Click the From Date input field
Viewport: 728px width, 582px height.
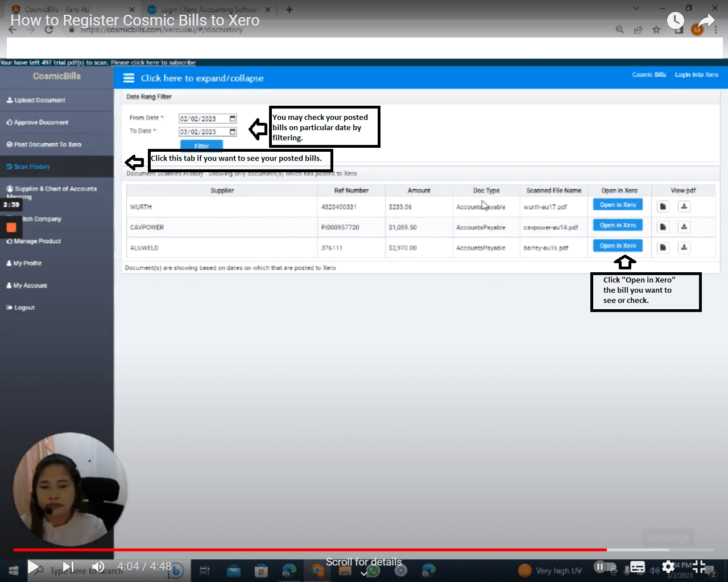pyautogui.click(x=208, y=119)
